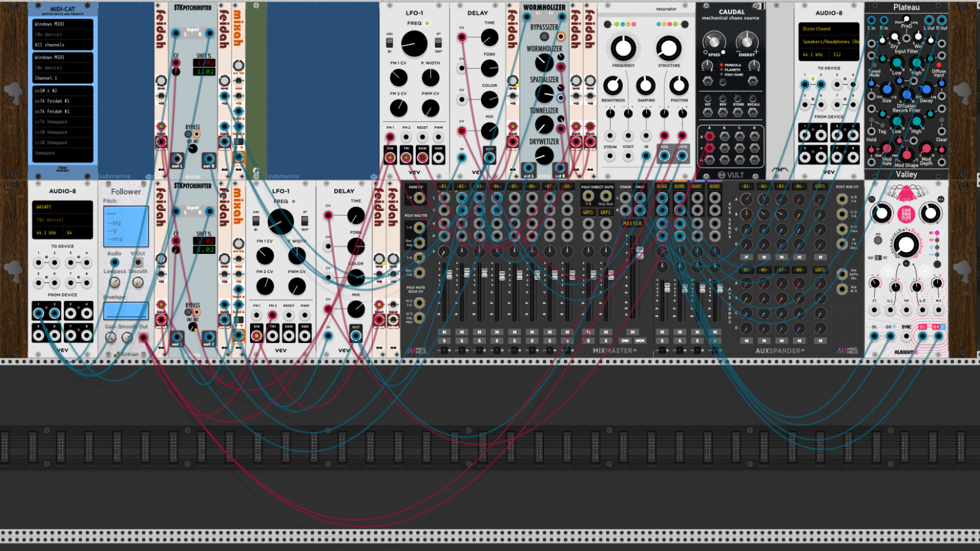
Task: Open the Speakers/Headphones device dropdown on Audio-8
Action: coord(829,41)
